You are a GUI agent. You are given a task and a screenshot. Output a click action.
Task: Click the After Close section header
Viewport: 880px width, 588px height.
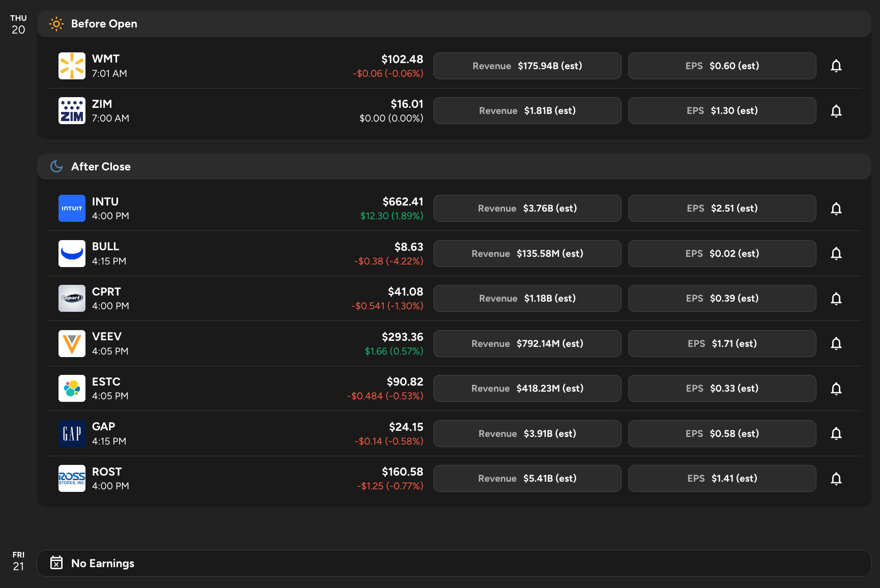(x=454, y=166)
